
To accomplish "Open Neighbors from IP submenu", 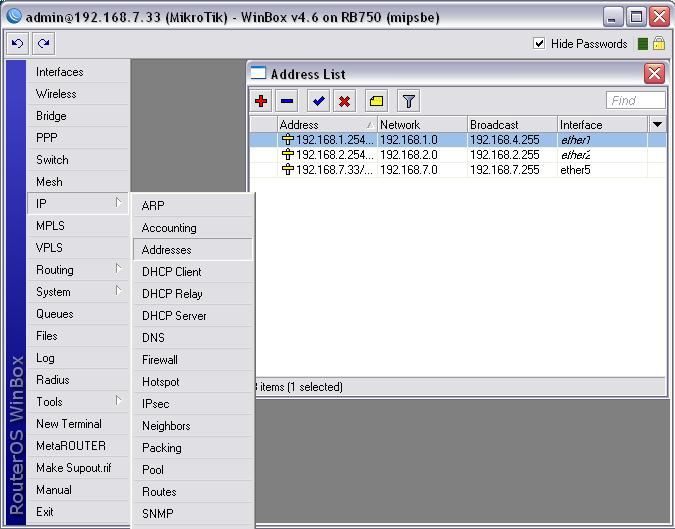I will pos(193,426).
